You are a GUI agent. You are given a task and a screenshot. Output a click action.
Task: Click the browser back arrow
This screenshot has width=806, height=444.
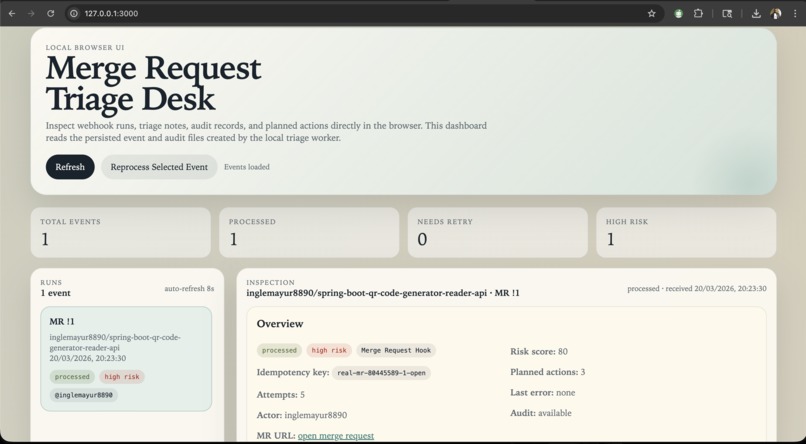coord(12,13)
